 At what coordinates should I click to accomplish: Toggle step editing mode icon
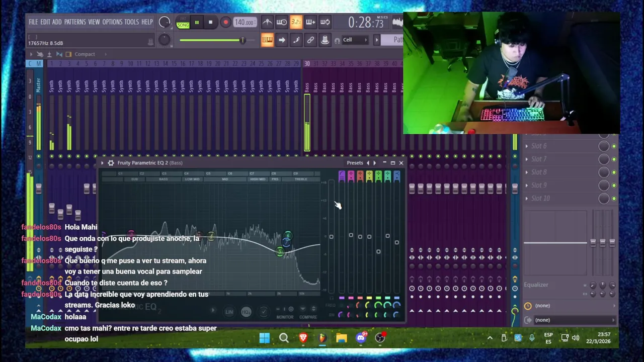coord(296,40)
